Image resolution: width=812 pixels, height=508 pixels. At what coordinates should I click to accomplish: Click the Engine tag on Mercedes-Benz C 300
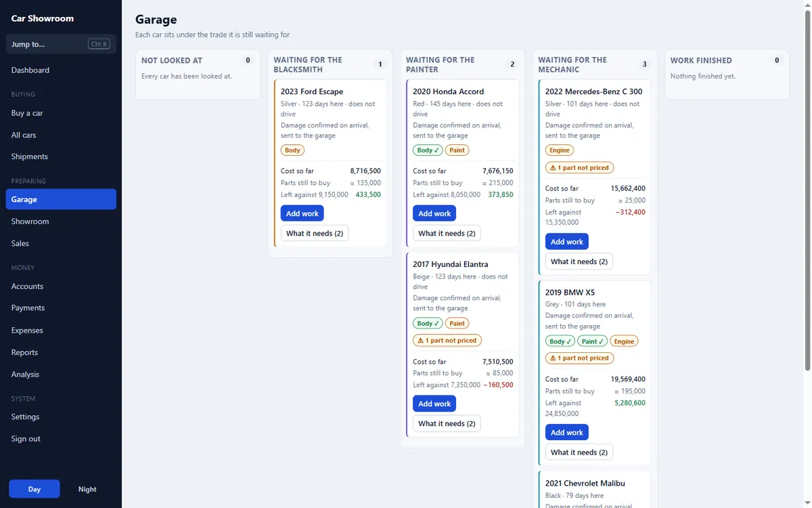point(560,150)
